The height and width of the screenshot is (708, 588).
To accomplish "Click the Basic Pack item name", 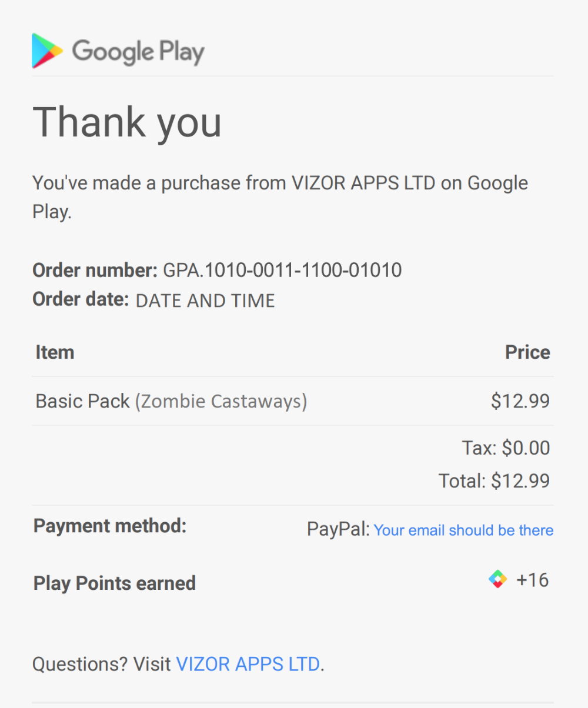I will (82, 402).
